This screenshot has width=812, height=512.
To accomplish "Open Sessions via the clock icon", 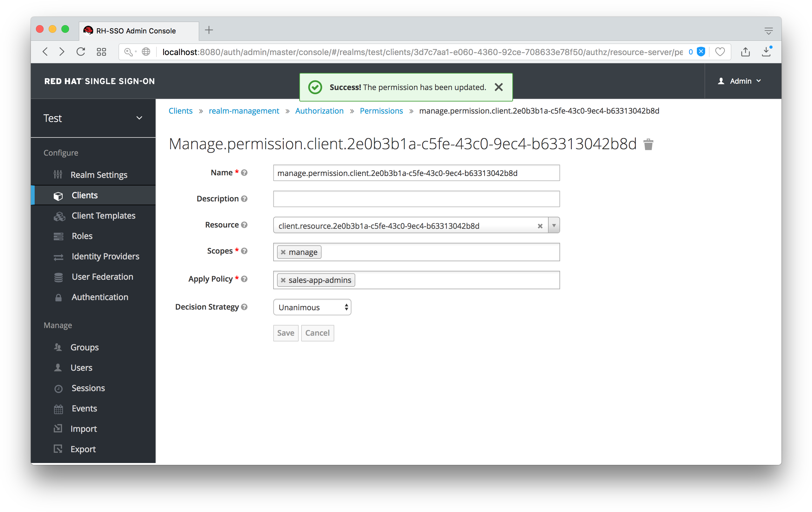I will [58, 388].
